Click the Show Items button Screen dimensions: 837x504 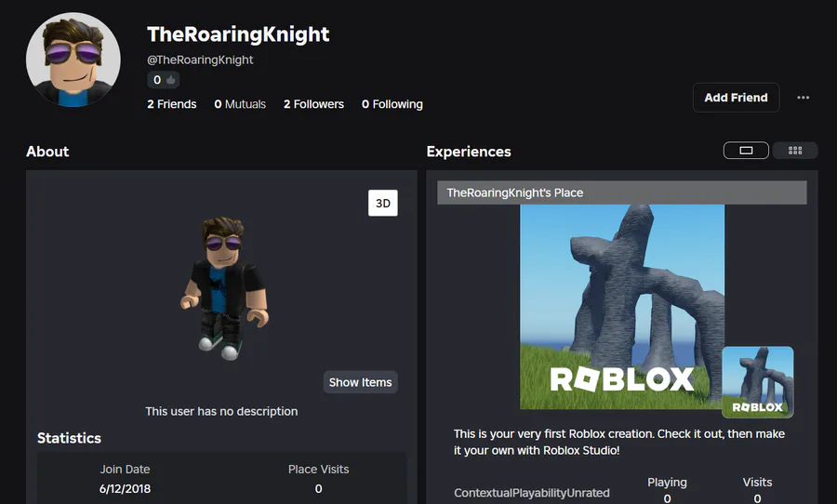[x=360, y=382]
